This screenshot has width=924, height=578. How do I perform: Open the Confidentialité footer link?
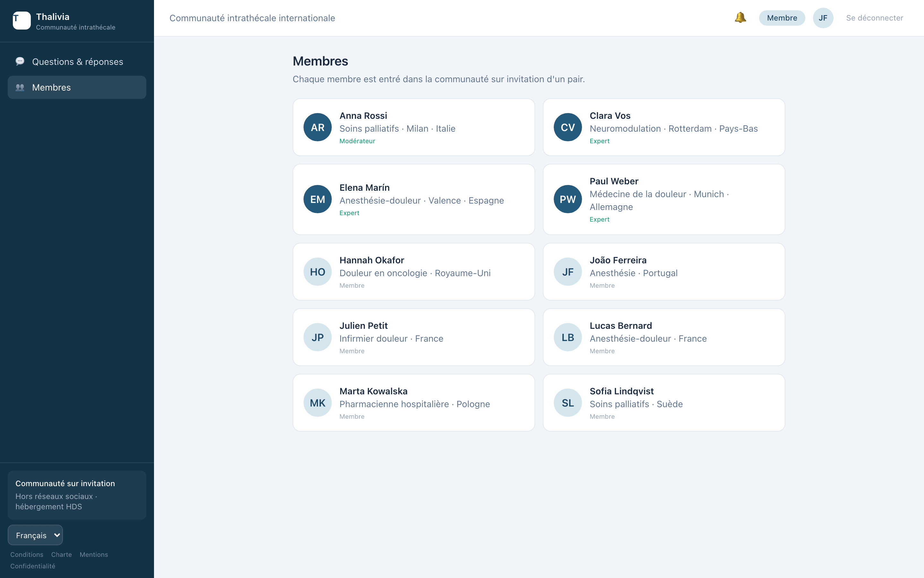point(33,566)
